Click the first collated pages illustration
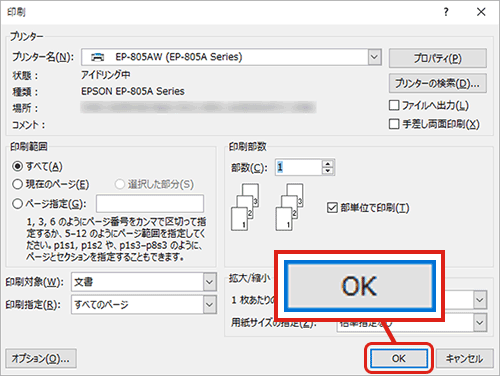 245,207
